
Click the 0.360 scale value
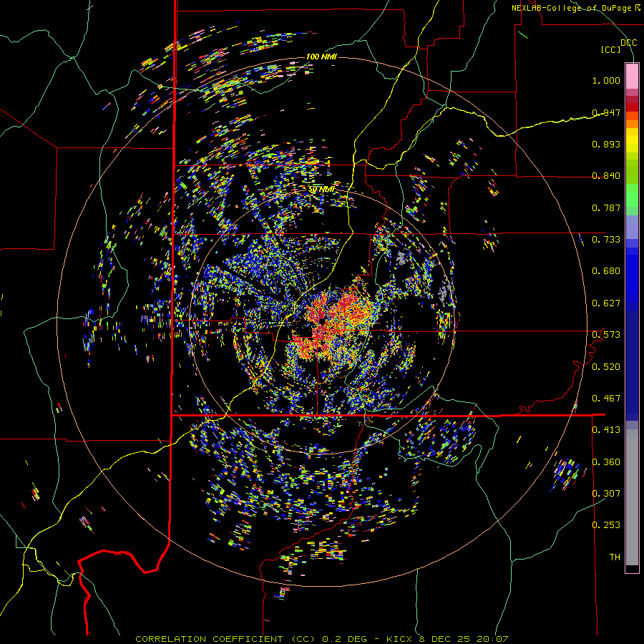(x=606, y=462)
